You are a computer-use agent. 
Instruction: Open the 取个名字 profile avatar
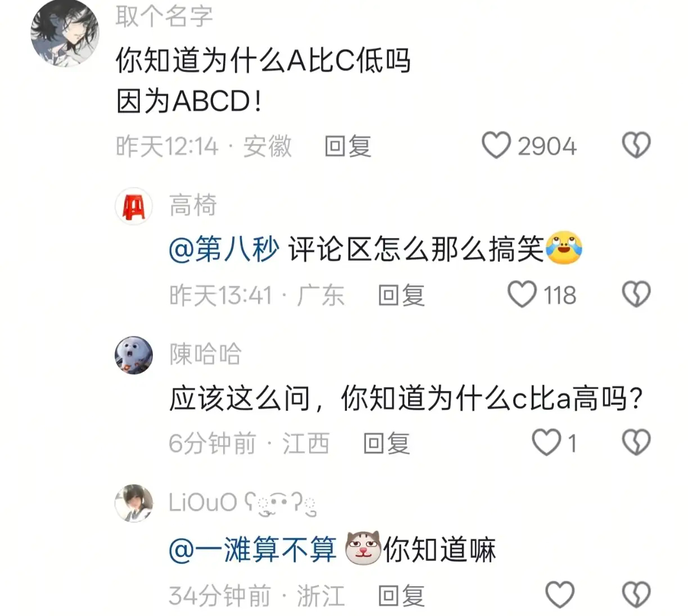point(64,32)
